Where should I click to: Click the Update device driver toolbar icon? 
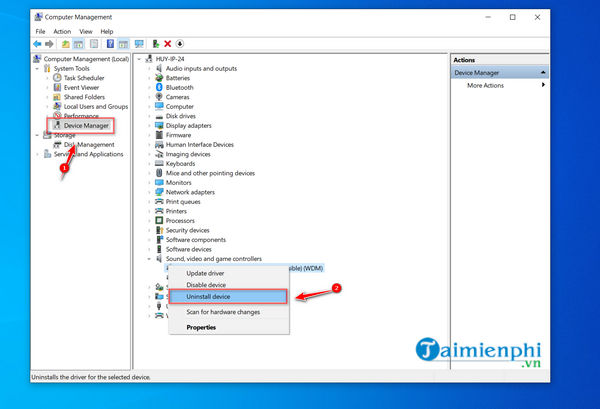[156, 44]
